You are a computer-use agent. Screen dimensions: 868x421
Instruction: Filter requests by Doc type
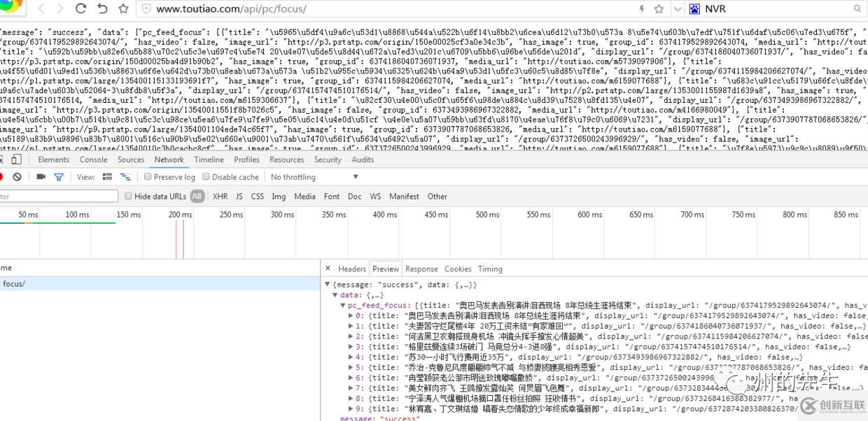click(x=355, y=197)
